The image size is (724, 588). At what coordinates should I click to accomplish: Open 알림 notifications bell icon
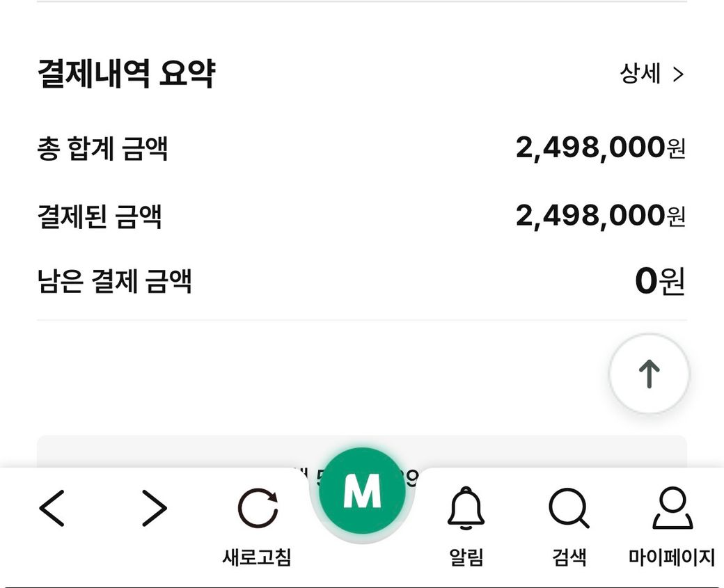[466, 509]
